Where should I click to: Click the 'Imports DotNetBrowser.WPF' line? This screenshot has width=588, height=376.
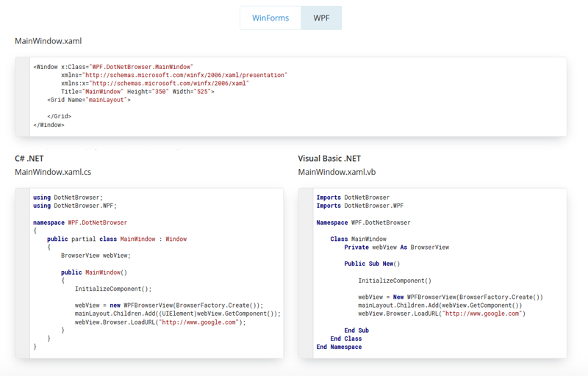(360, 206)
